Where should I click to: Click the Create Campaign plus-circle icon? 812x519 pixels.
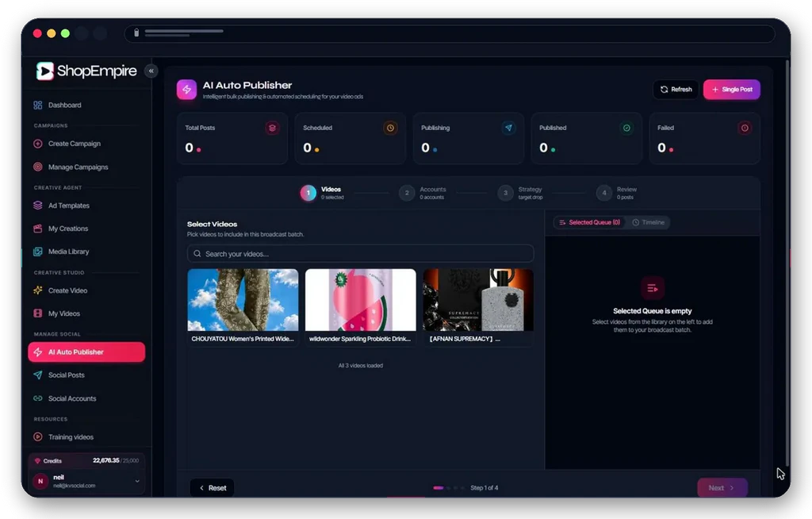click(38, 144)
